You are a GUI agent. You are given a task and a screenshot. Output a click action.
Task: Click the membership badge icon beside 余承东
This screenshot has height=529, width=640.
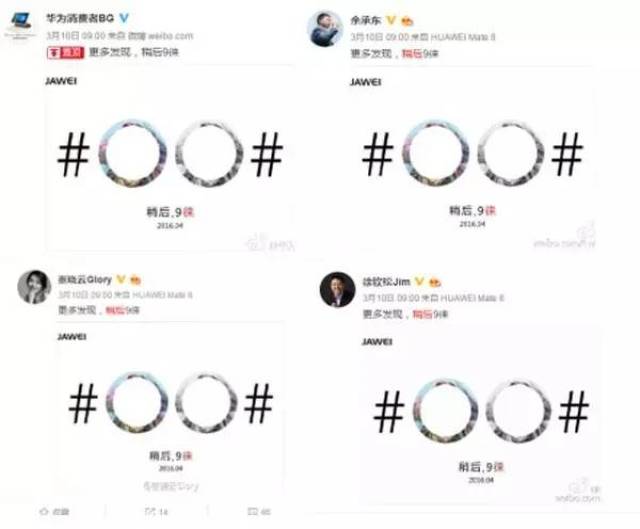click(407, 20)
